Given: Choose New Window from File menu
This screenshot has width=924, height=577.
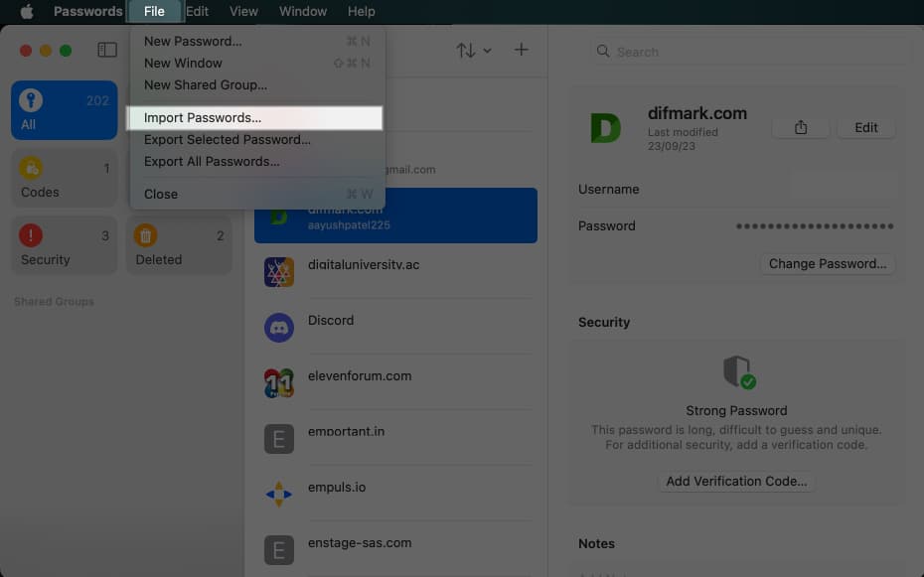Looking at the screenshot, I should click(257, 63).
